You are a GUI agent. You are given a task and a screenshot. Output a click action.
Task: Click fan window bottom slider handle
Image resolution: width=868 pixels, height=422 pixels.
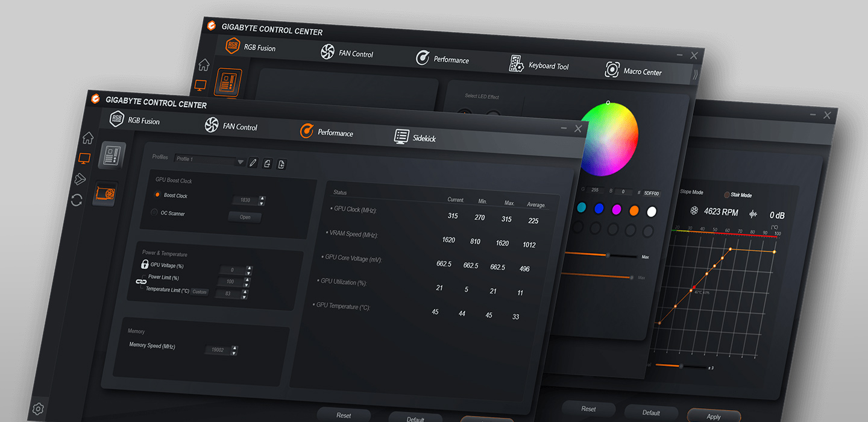[x=681, y=366]
